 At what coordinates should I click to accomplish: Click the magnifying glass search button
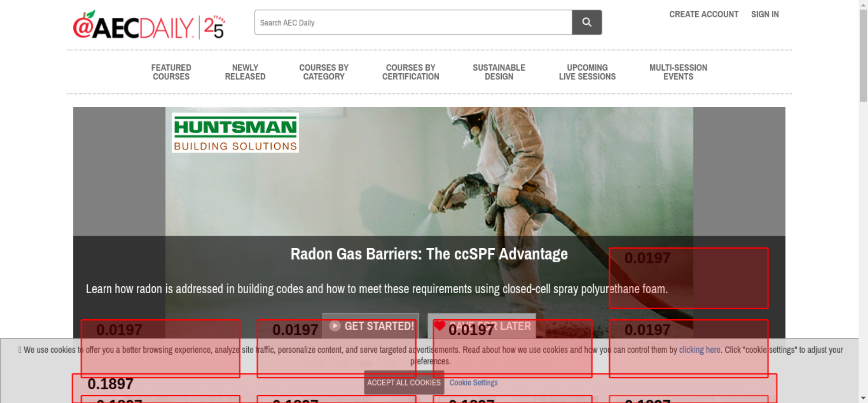pos(586,22)
